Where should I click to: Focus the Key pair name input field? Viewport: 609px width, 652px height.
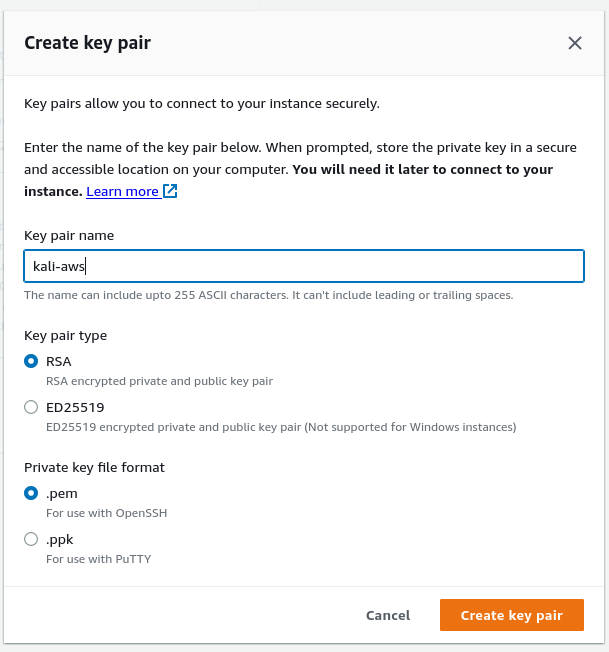pyautogui.click(x=303, y=266)
